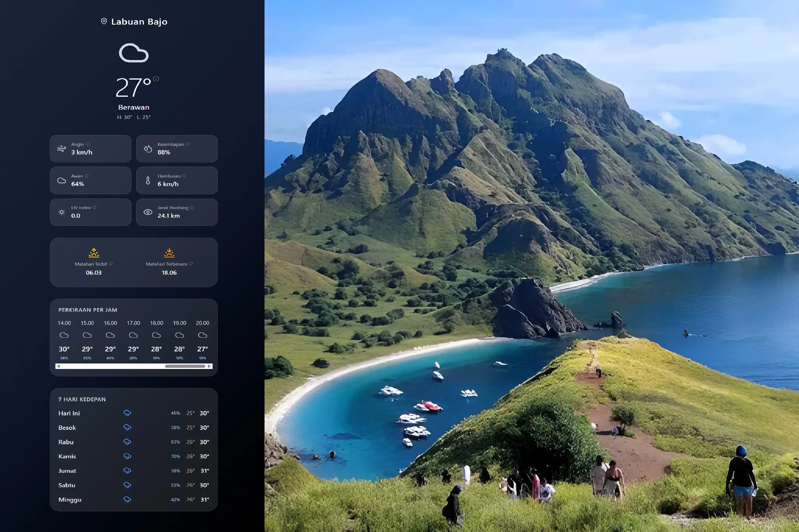This screenshot has width=799, height=532.
Task: Click the 7 HARI KEDEPAN section header
Action: pos(82,399)
